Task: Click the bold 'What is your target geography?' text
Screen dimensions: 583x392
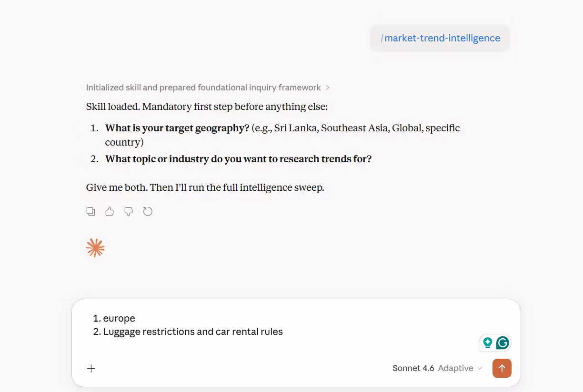Action: point(177,128)
